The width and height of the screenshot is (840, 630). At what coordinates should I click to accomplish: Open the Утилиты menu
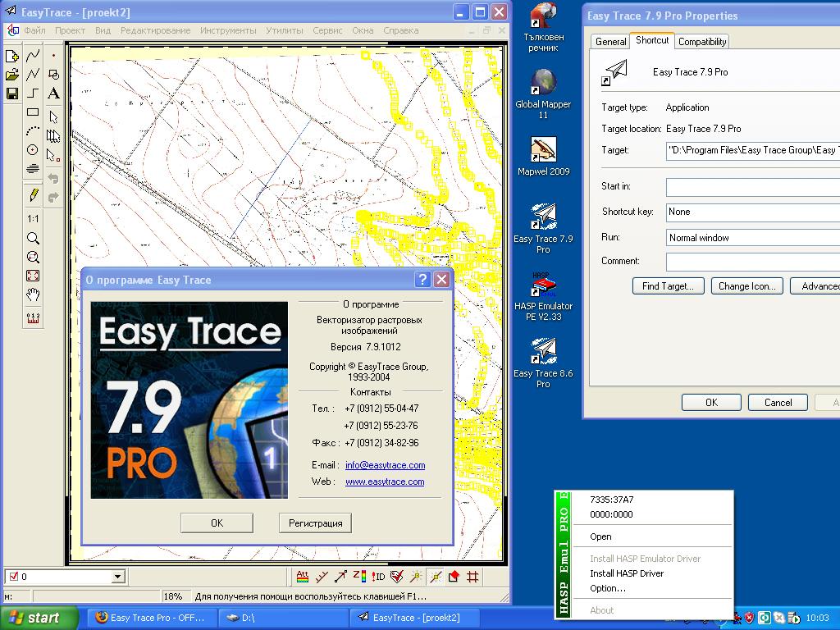285,30
